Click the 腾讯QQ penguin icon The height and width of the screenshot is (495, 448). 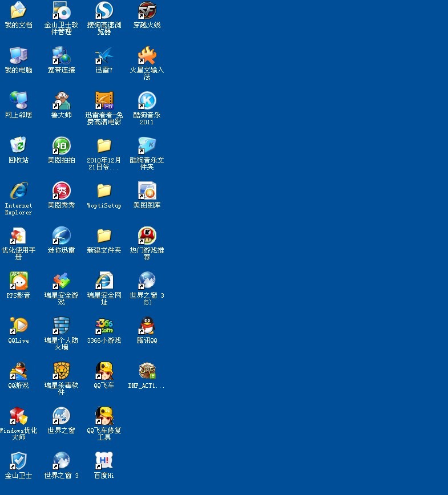(147, 326)
